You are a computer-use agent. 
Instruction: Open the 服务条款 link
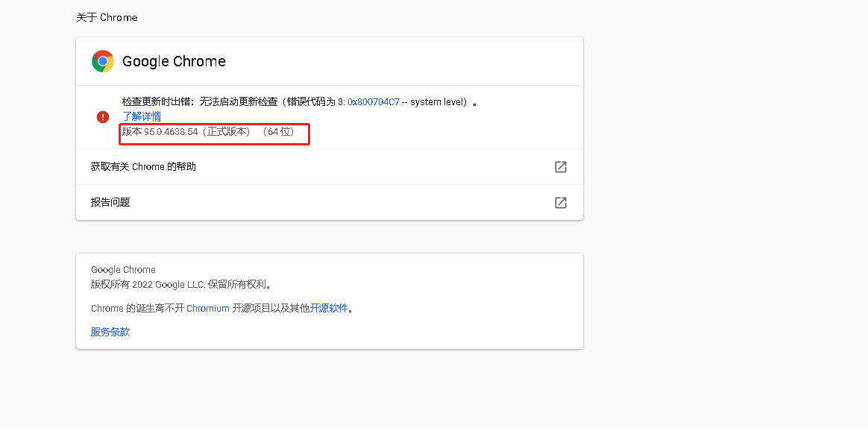[x=110, y=333]
